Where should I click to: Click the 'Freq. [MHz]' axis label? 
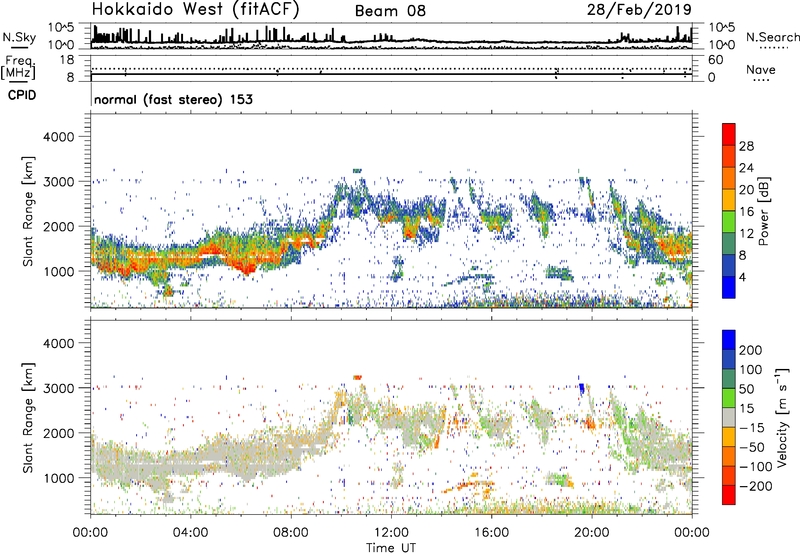pos(18,67)
